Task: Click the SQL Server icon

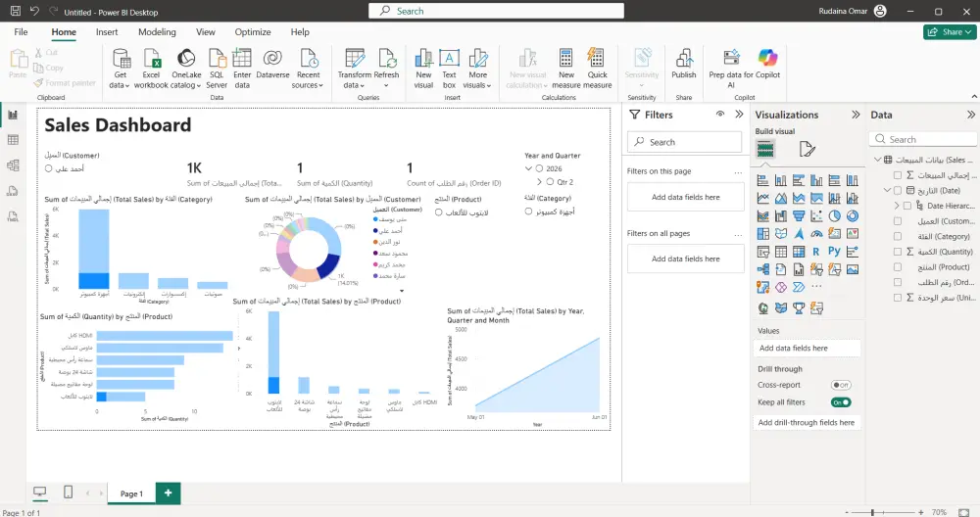Action: pos(217,69)
